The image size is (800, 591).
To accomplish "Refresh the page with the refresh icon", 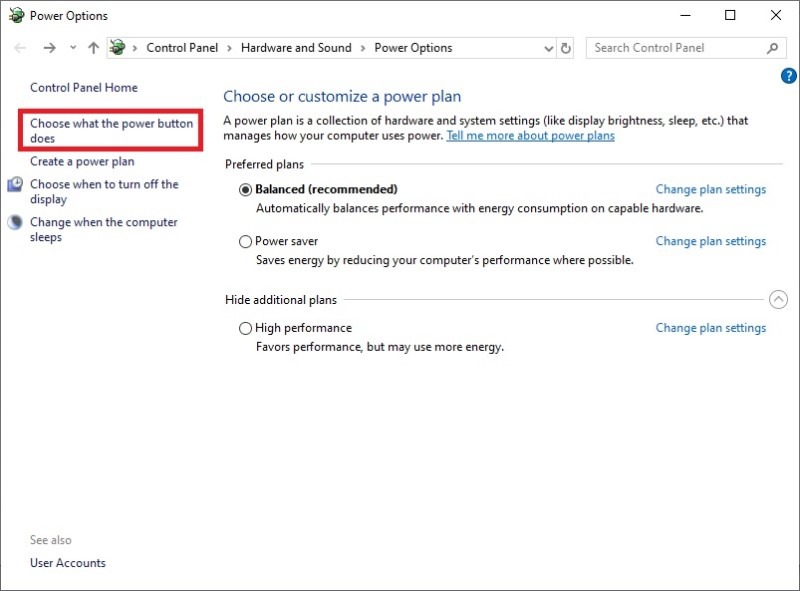I will point(565,47).
